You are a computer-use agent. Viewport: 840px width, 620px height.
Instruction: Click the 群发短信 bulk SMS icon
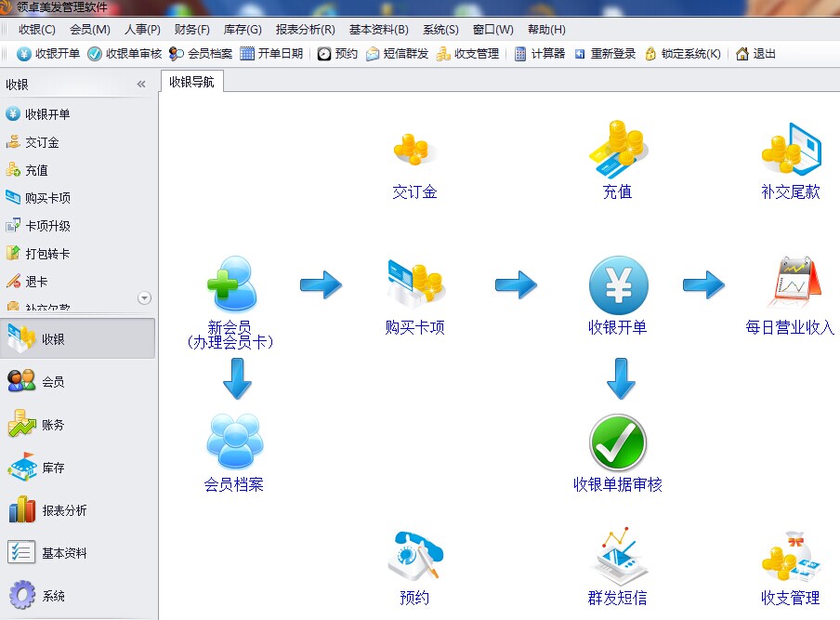click(617, 557)
